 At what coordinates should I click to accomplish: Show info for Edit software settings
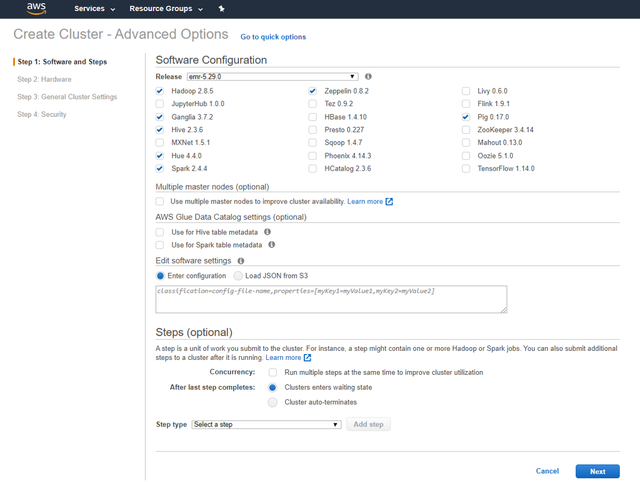(x=241, y=261)
